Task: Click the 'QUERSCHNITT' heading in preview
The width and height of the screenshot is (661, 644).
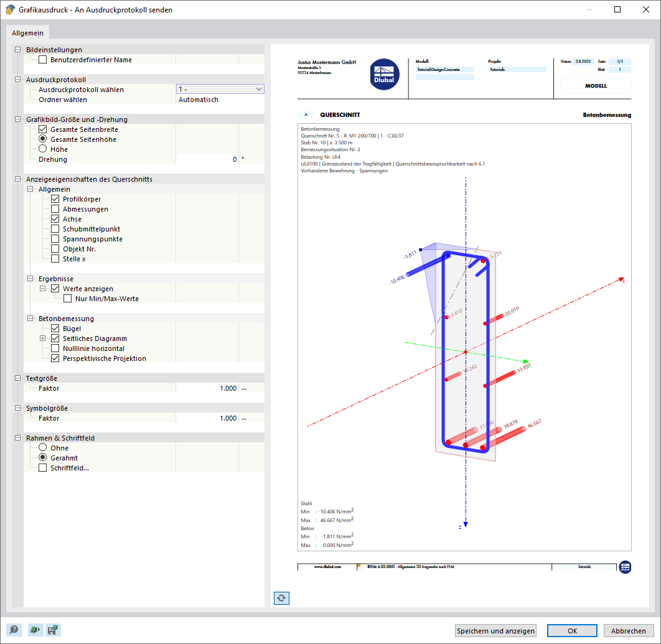Action: click(x=340, y=114)
